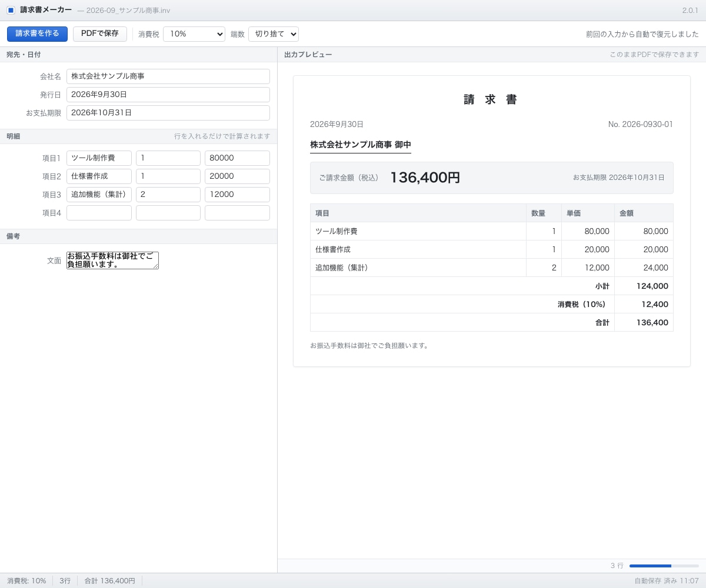Click the ツール制作費 table row cell
The width and height of the screenshot is (706, 588).
pos(418,232)
